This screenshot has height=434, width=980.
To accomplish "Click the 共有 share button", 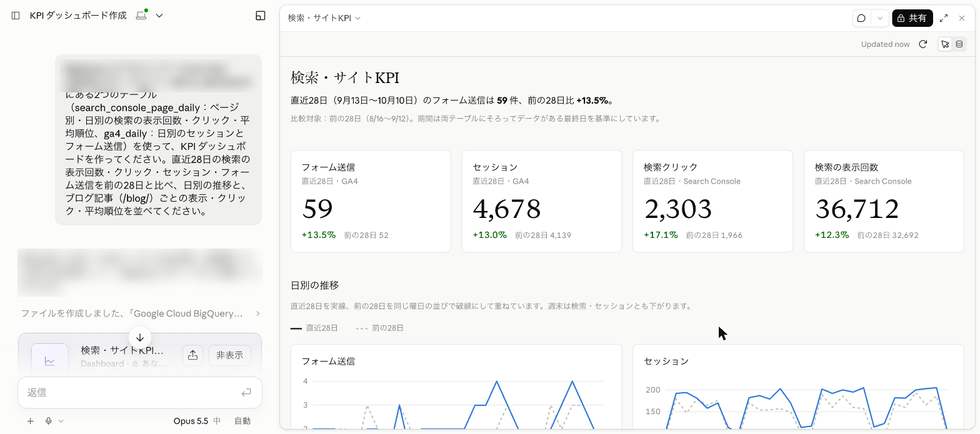I will click(x=912, y=18).
